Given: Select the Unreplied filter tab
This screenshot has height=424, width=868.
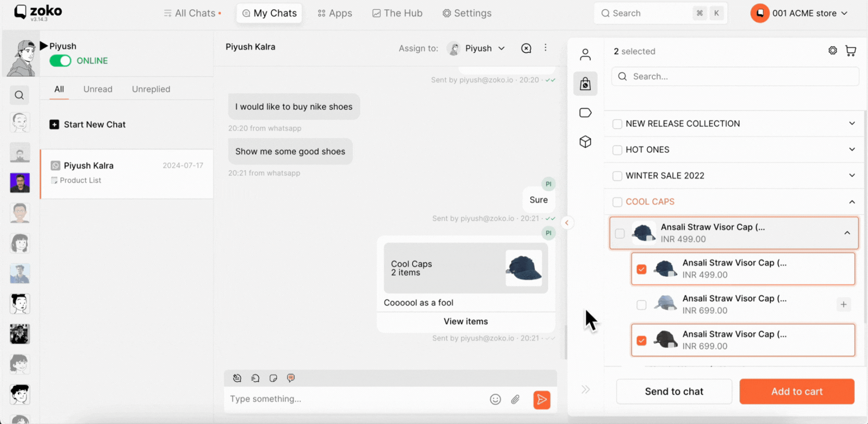Looking at the screenshot, I should [151, 89].
